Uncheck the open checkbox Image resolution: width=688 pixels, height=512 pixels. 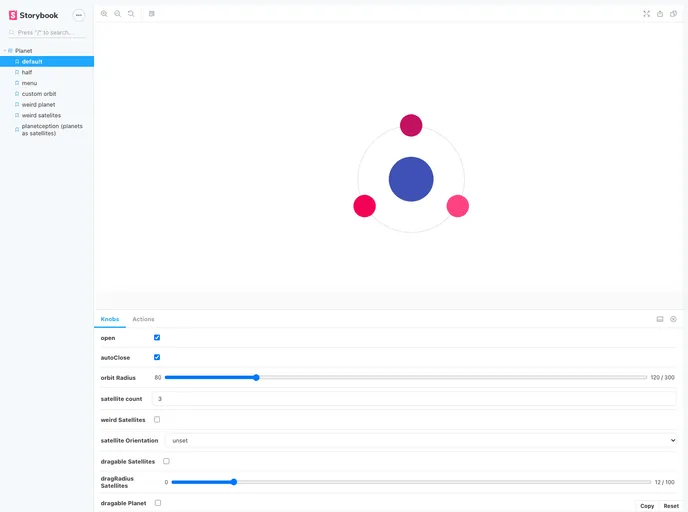click(x=157, y=337)
